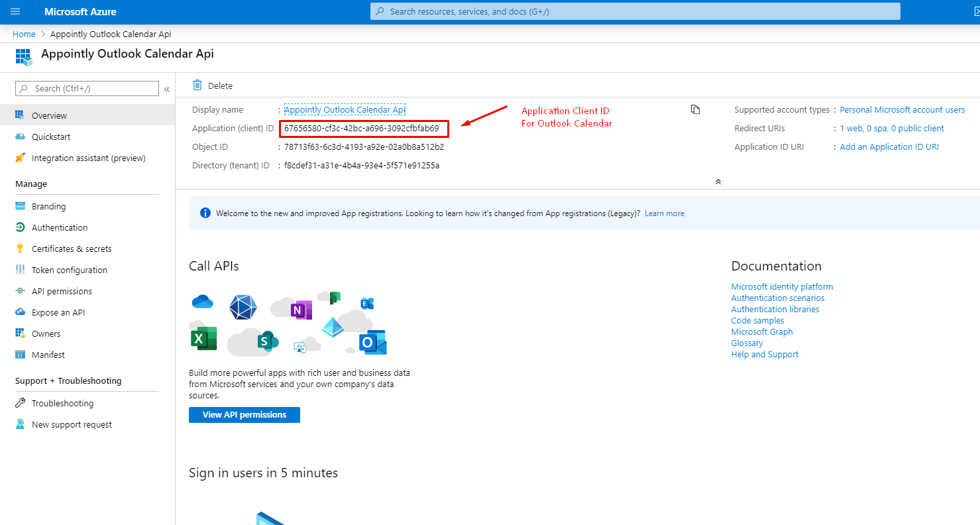Open Microsoft identity platform documentation link
The image size is (980, 525).
[x=782, y=287]
